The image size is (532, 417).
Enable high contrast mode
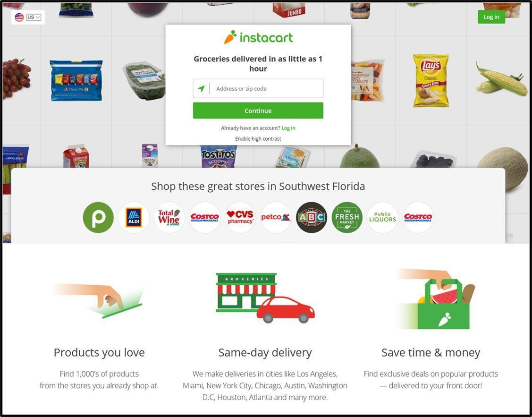[x=258, y=138]
